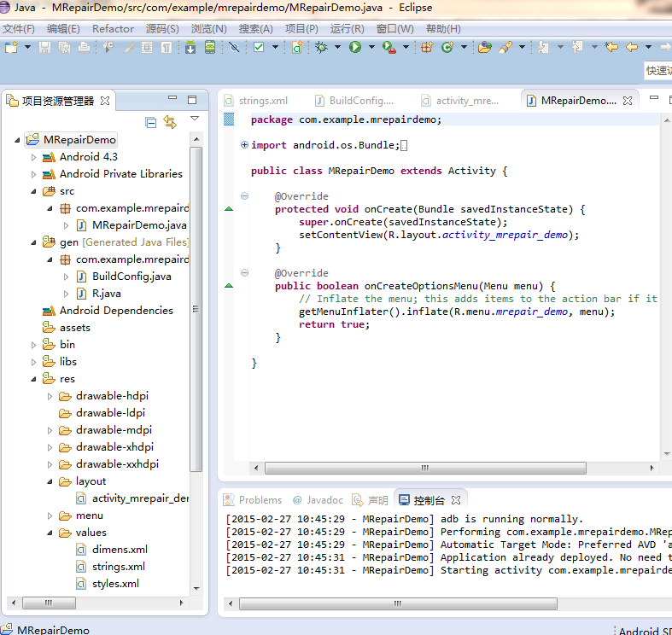Close the MRepairDemo.java editor tab
Screen dimensions: 672x635
628,101
